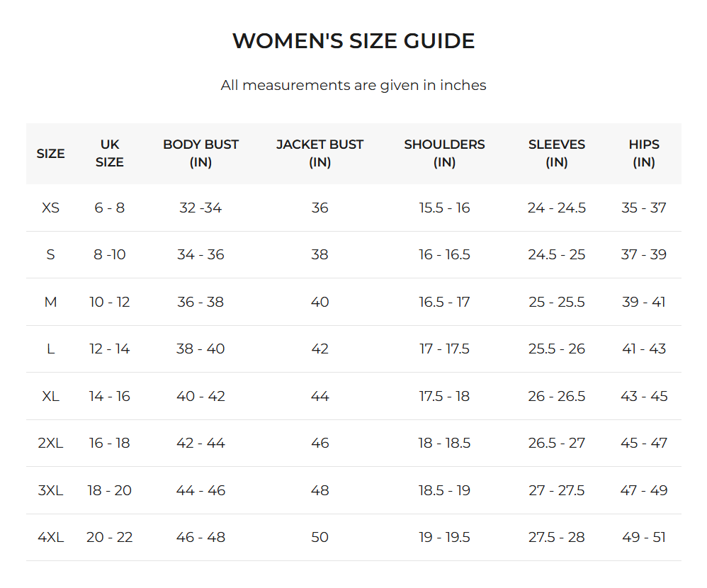The height and width of the screenshot is (588, 707).
Task: Click the measurements in inches subtitle
Action: (x=353, y=86)
